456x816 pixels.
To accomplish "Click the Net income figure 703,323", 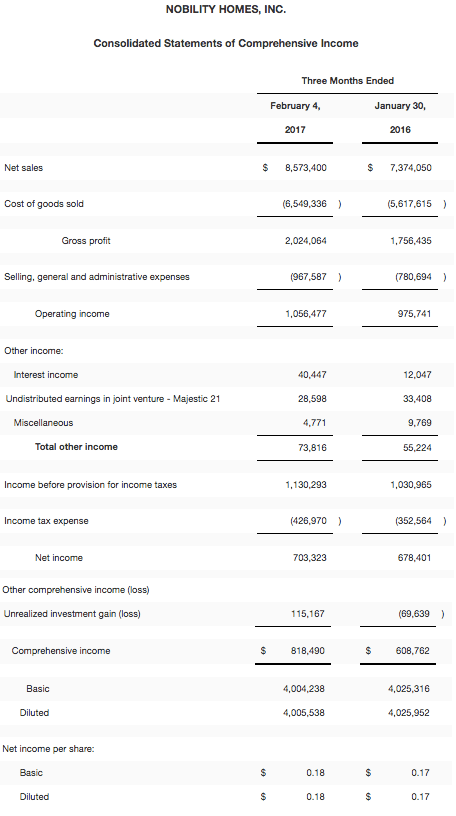I will 310,558.
